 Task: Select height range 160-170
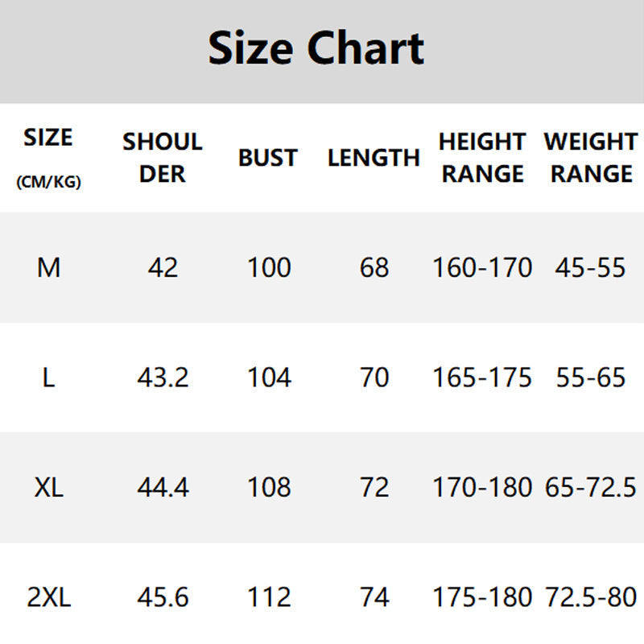coord(482,268)
